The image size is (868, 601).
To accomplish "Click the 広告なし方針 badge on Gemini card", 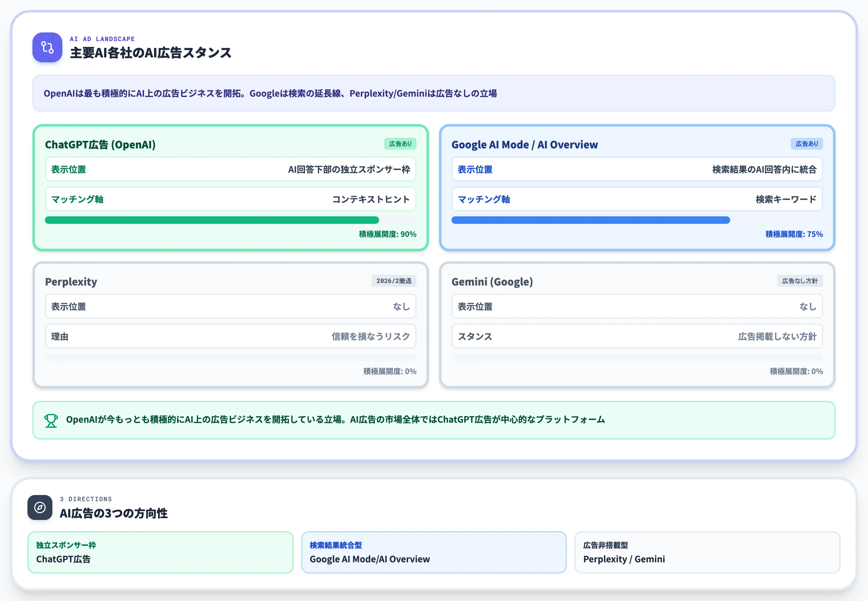I will (800, 281).
